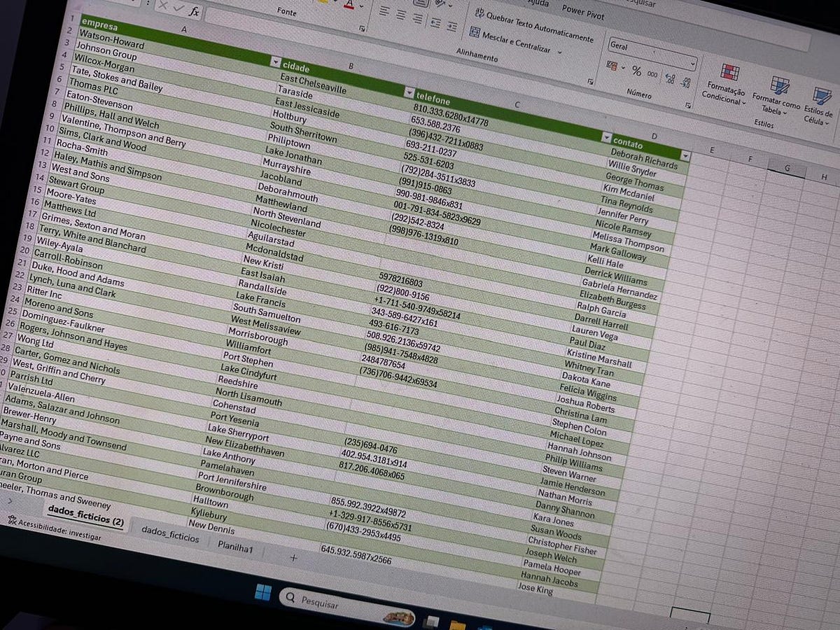Align text right in the ribbon

click(418, 18)
